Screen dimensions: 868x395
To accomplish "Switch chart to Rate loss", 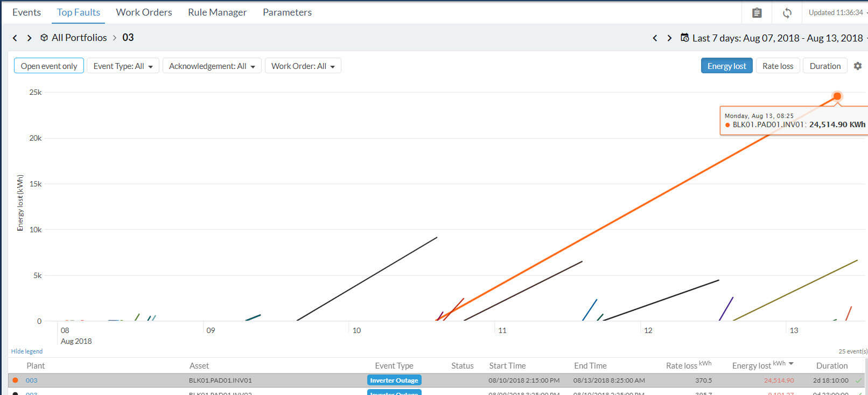I will (x=778, y=66).
